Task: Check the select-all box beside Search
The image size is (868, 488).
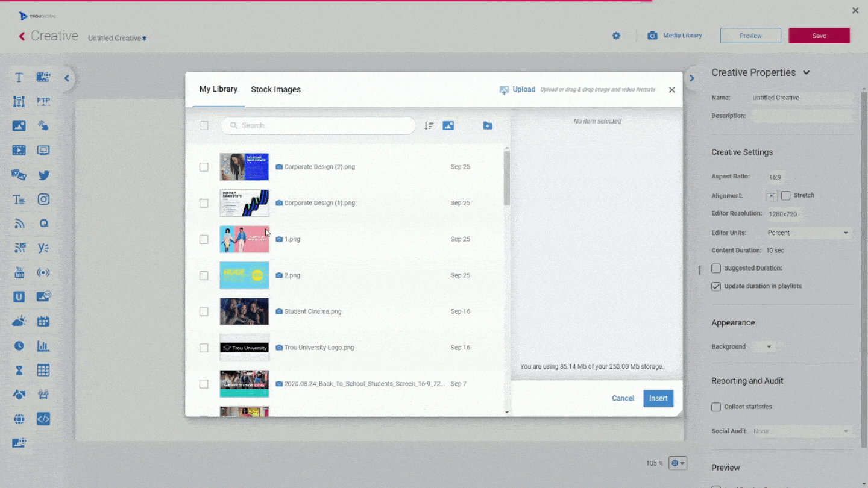Action: [x=204, y=125]
